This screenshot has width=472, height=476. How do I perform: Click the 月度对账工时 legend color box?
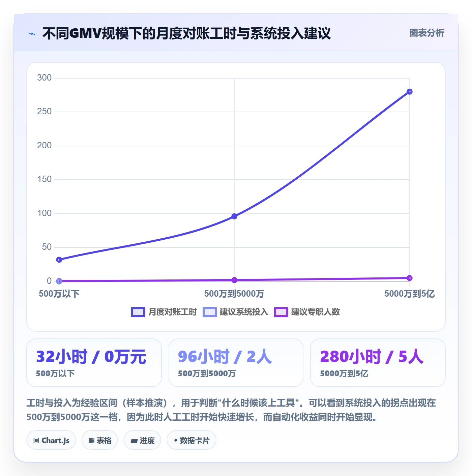138,312
